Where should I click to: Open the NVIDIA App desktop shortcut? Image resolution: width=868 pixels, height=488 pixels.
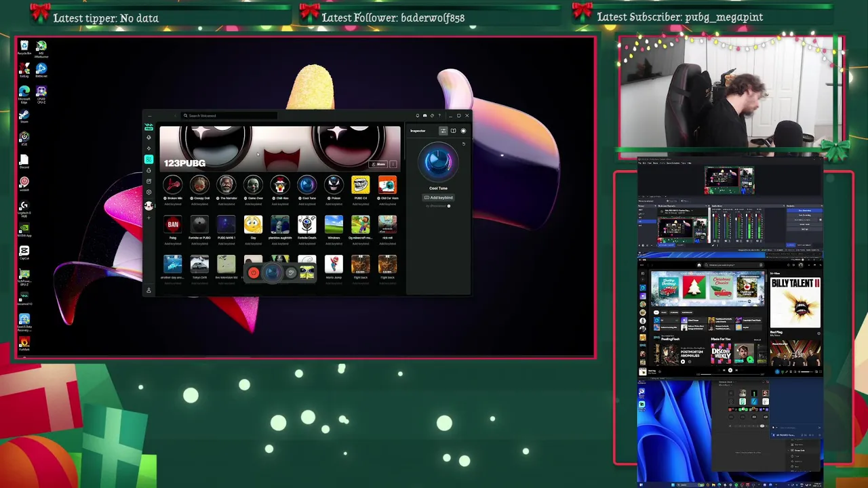[24, 230]
